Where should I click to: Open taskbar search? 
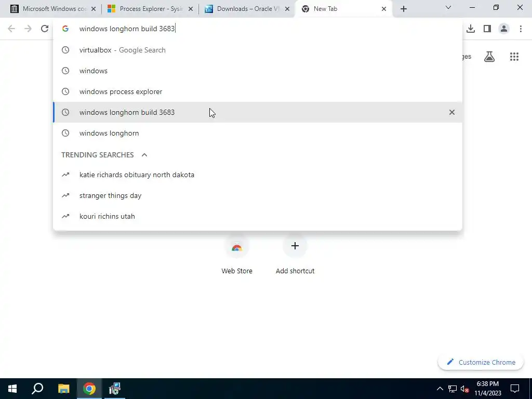37,389
